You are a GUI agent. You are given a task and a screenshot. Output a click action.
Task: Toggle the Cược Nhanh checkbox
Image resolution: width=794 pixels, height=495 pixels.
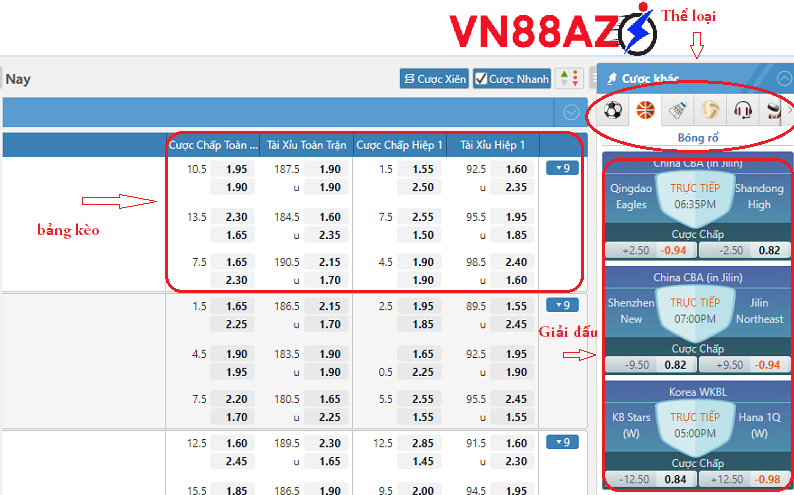[x=481, y=79]
